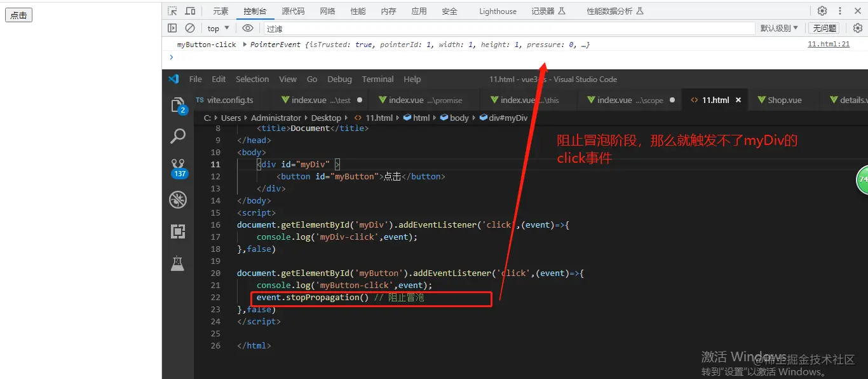The width and height of the screenshot is (868, 379).
Task: Open the top context dropdown
Action: [x=218, y=28]
